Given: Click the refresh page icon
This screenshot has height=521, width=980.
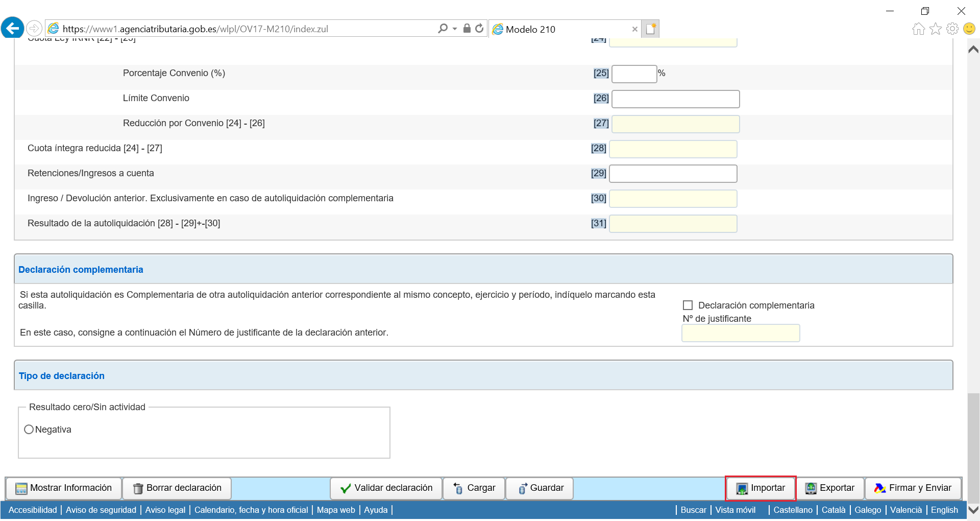Looking at the screenshot, I should pos(479,29).
